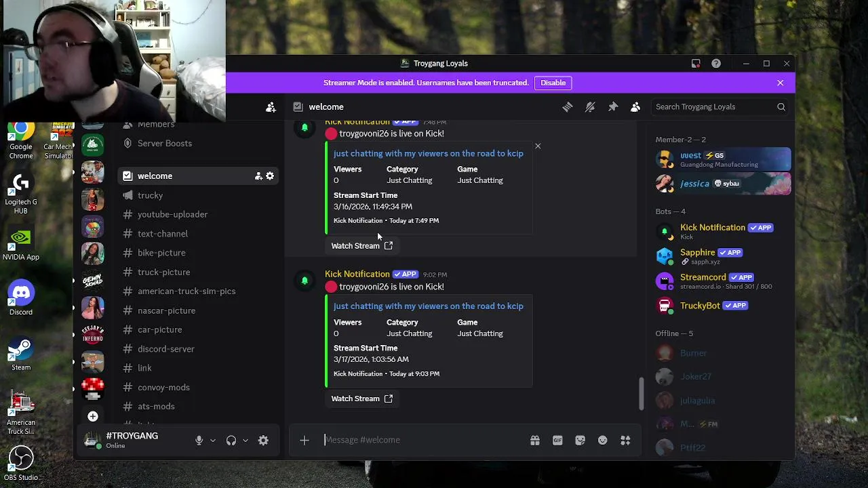Select the ats-mods channel

pyautogui.click(x=197, y=407)
